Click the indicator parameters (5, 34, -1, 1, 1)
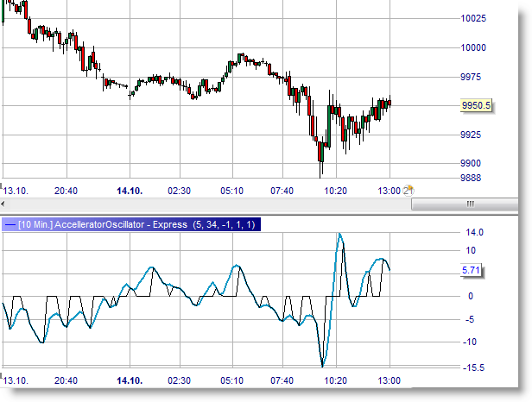The height and width of the screenshot is (402, 532). point(225,224)
